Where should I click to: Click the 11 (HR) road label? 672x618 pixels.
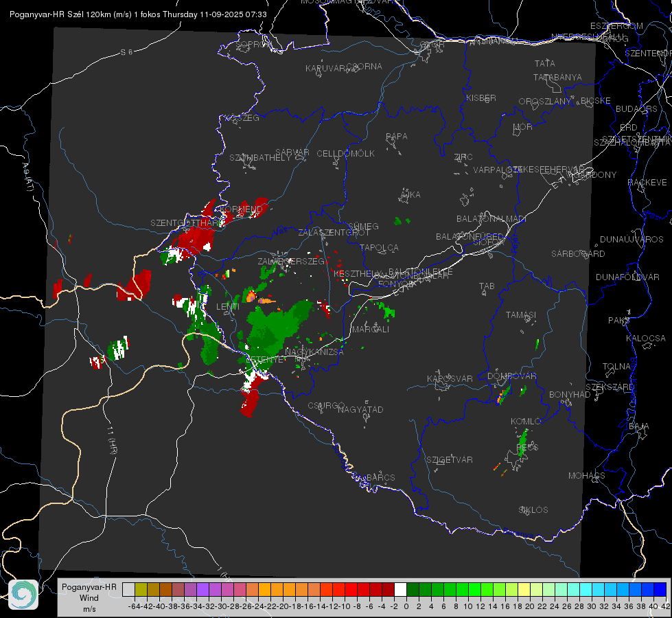[112, 439]
